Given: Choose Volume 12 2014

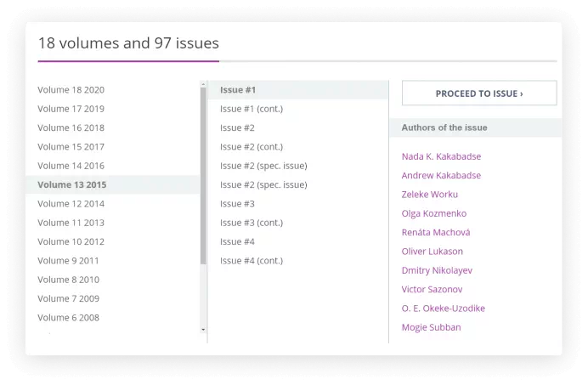Looking at the screenshot, I should click(71, 204).
